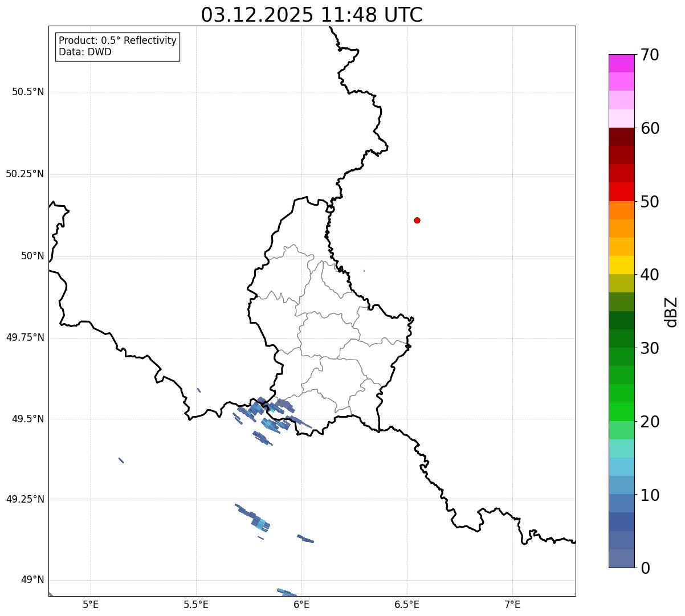Select the 49.75°N latitude label
This screenshot has height=616, width=685.
pyautogui.click(x=25, y=337)
